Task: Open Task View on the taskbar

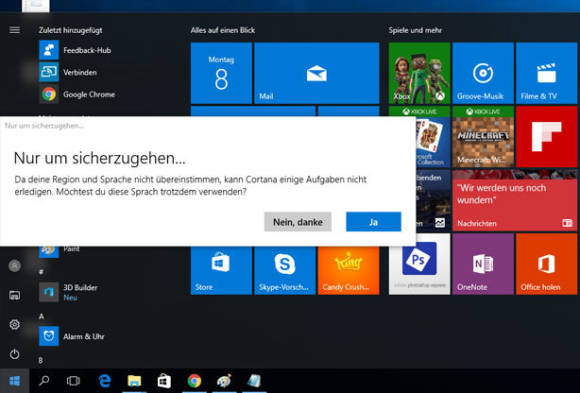Action: (73, 380)
